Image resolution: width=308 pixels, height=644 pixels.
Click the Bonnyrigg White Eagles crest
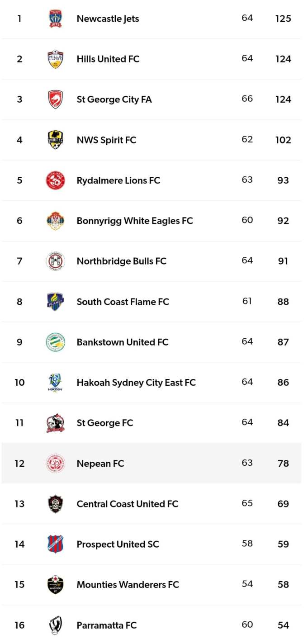click(x=56, y=221)
